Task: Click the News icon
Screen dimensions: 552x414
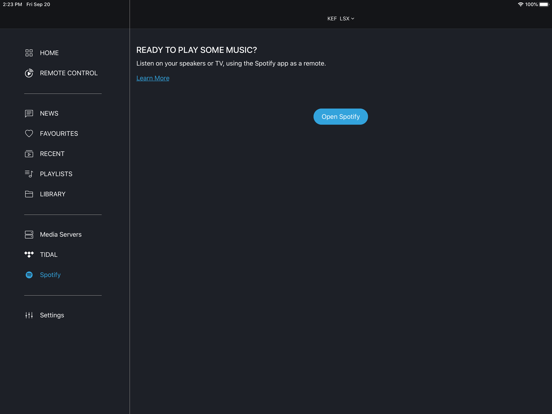Action: (x=29, y=113)
